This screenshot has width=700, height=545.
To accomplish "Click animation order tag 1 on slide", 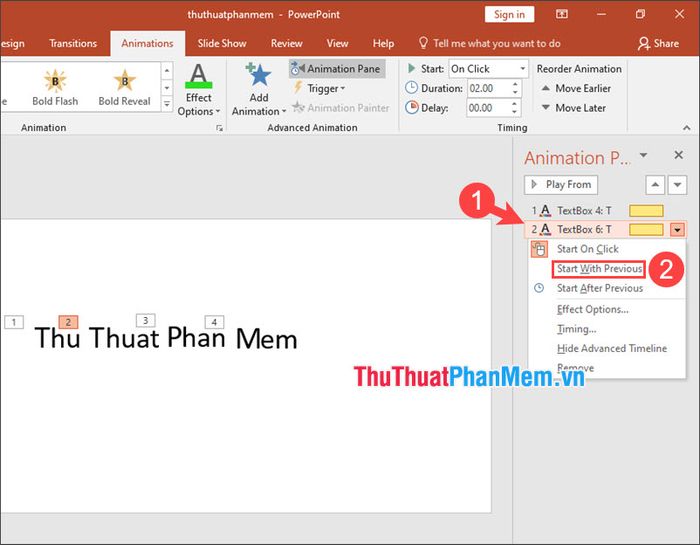I will pos(14,322).
